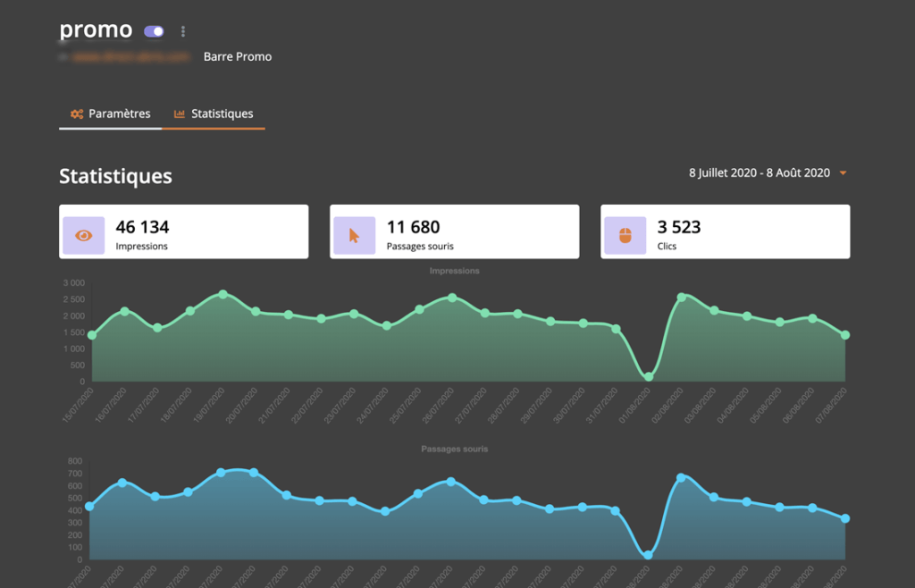Switch to the Paramètres tab label
The image size is (915, 588).
coord(119,114)
